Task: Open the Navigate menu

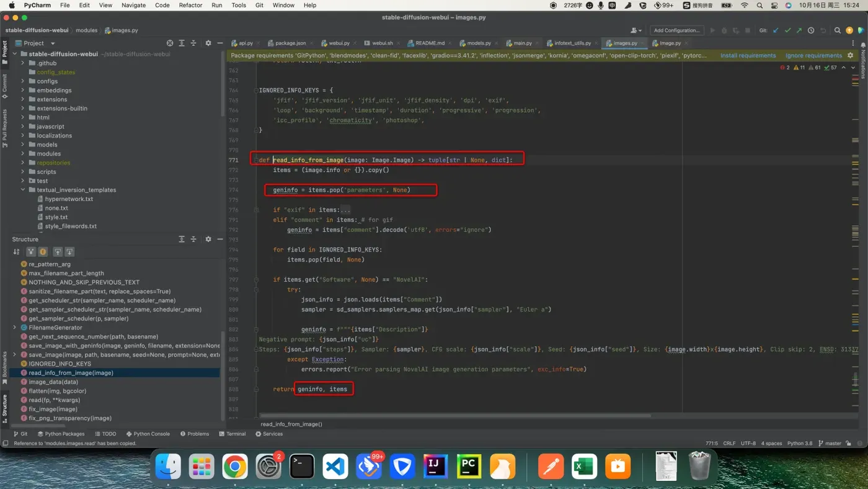Action: 133,5
